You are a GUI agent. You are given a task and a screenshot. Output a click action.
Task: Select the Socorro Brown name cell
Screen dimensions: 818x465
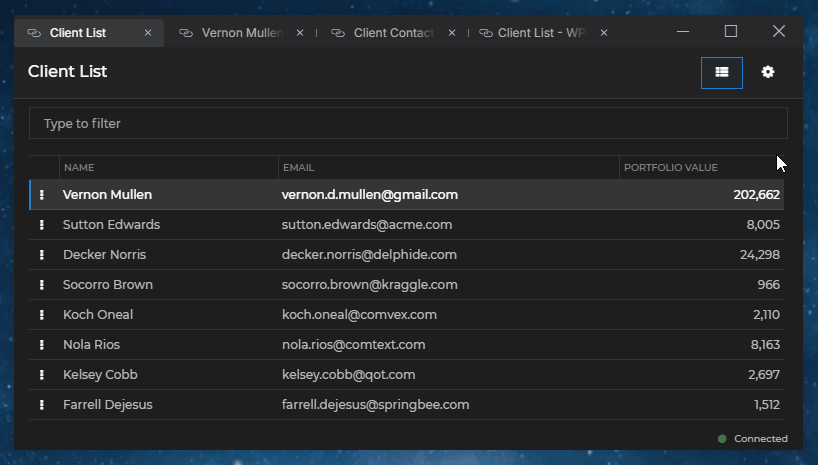point(107,285)
